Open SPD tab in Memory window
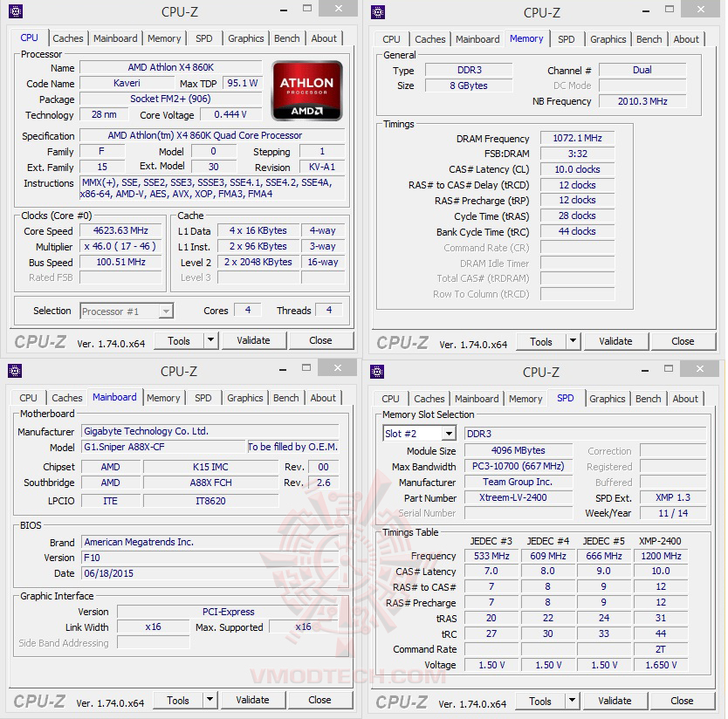 pyautogui.click(x=566, y=39)
